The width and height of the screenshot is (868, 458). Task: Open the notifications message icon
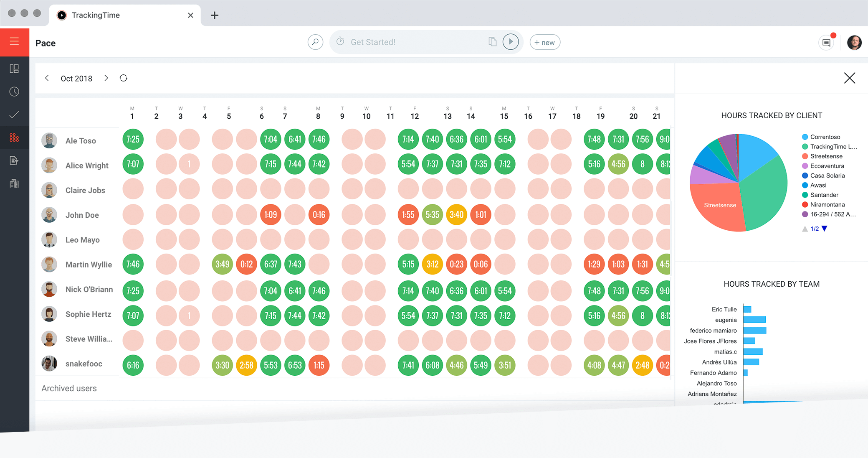click(x=826, y=42)
